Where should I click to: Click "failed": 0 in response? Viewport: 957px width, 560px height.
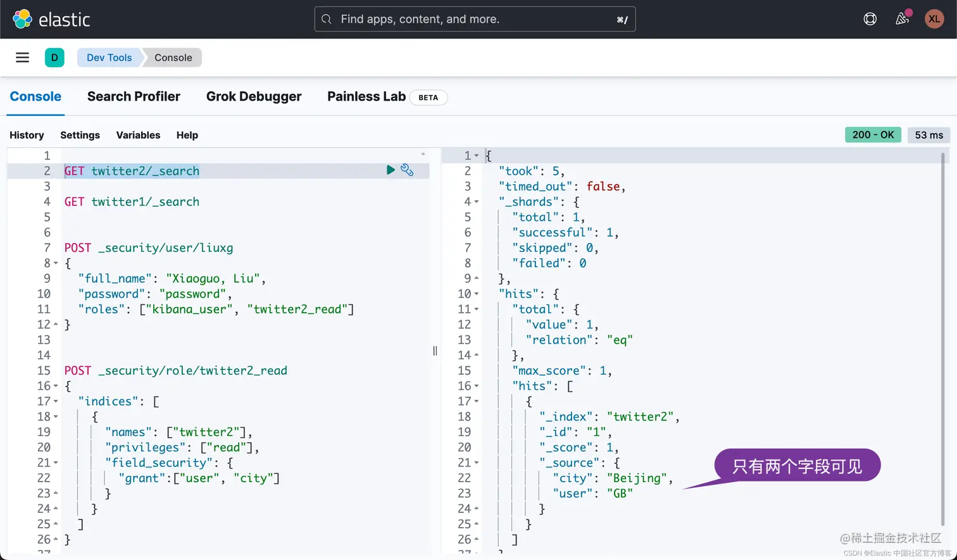click(549, 263)
